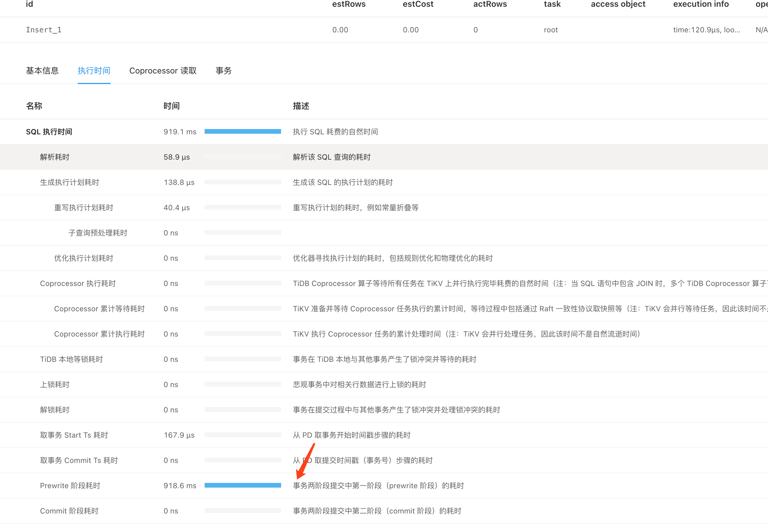Select the 子查询预处理耗时 row name
Screen dimensions: 768x532
98,233
